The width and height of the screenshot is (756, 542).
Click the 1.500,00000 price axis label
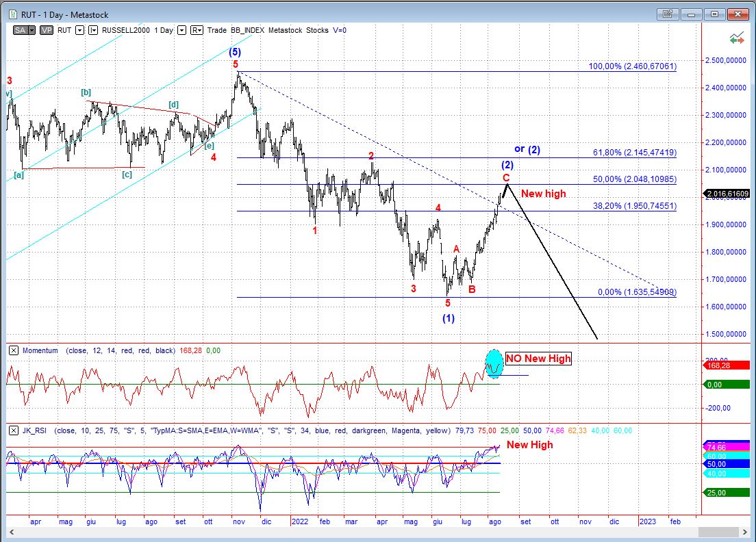tap(726, 334)
